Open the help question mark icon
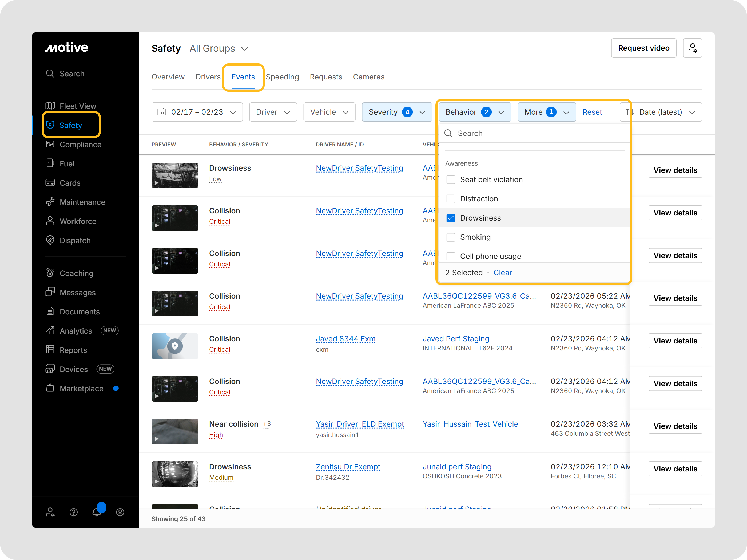747x560 pixels. [74, 512]
